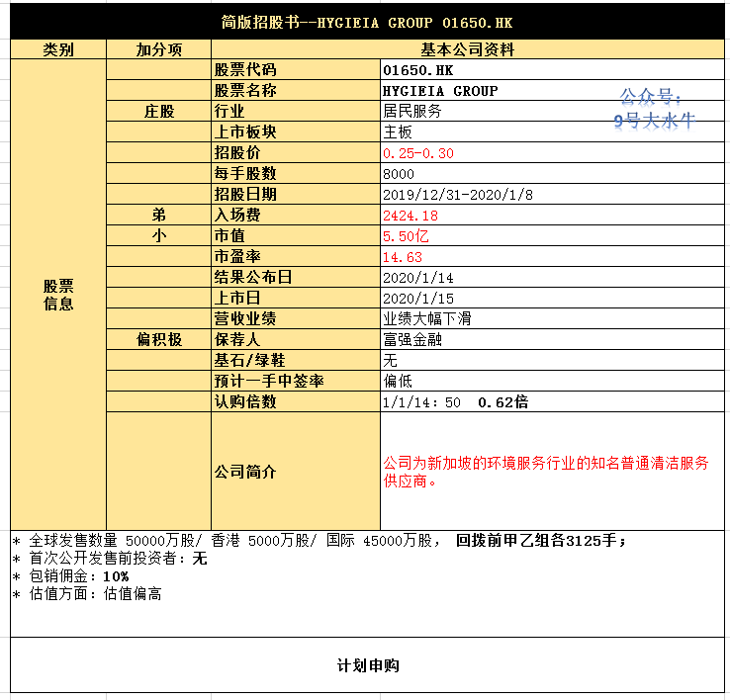Select the 基本公司资料 header cell

click(468, 49)
